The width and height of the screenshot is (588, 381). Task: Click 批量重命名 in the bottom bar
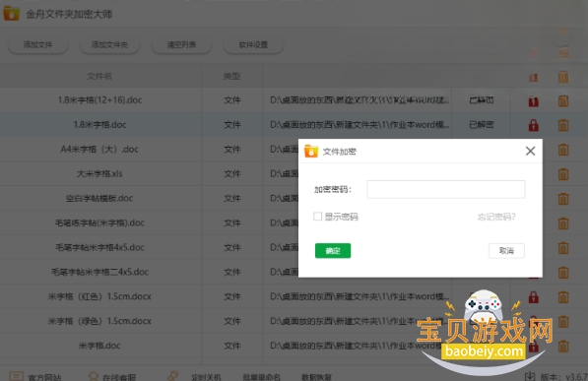(261, 377)
